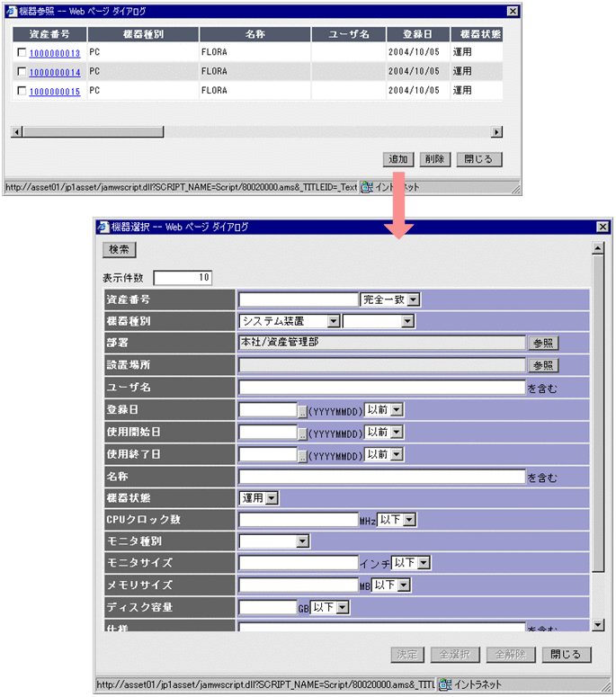Click the モニタサイズ input field
This screenshot has height=697, width=616.
pyautogui.click(x=299, y=563)
